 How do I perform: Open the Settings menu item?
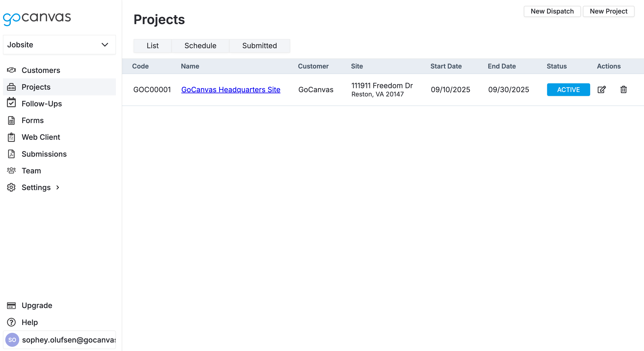tap(59, 188)
